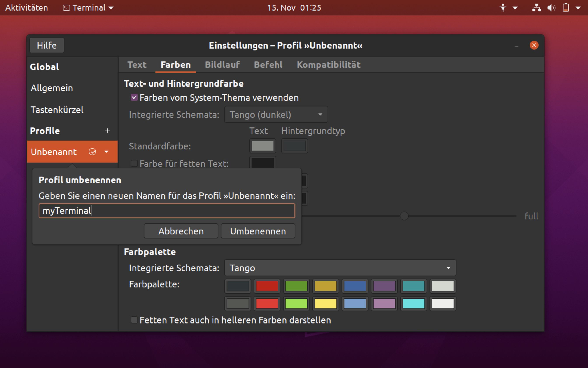Open the Unbenannt profile dropdown arrow
Viewport: 588px width, 368px height.
[x=106, y=152]
